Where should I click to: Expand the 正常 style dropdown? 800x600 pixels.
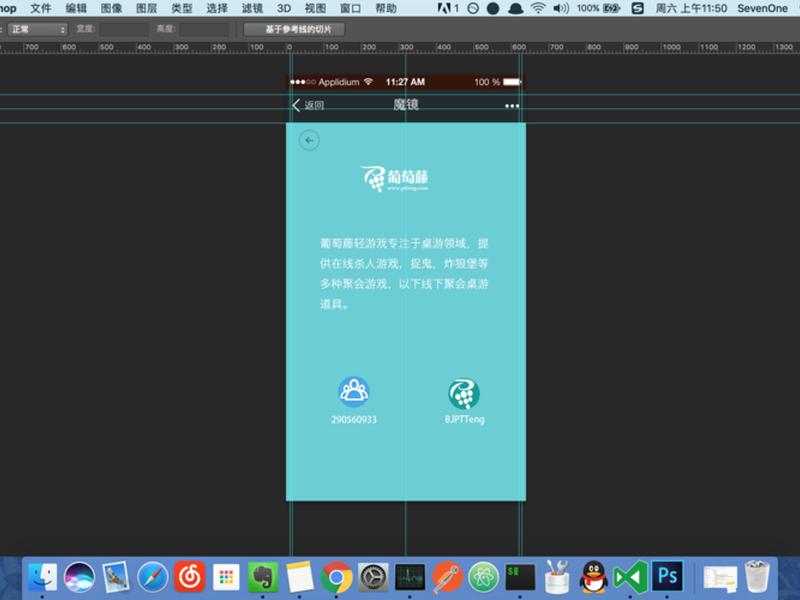coord(37,30)
